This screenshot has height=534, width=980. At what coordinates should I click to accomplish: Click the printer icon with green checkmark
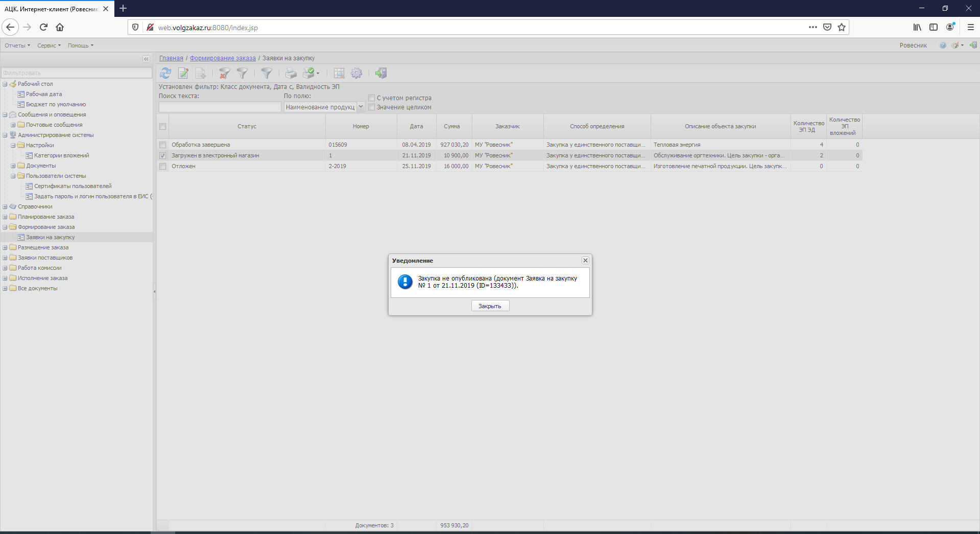[x=309, y=74]
